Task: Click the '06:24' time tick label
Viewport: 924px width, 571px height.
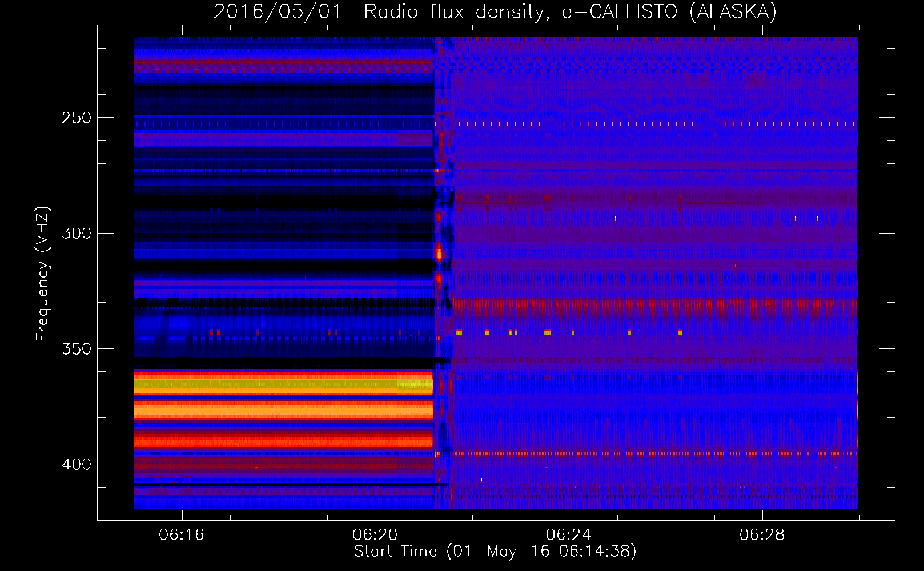Action: coord(569,534)
